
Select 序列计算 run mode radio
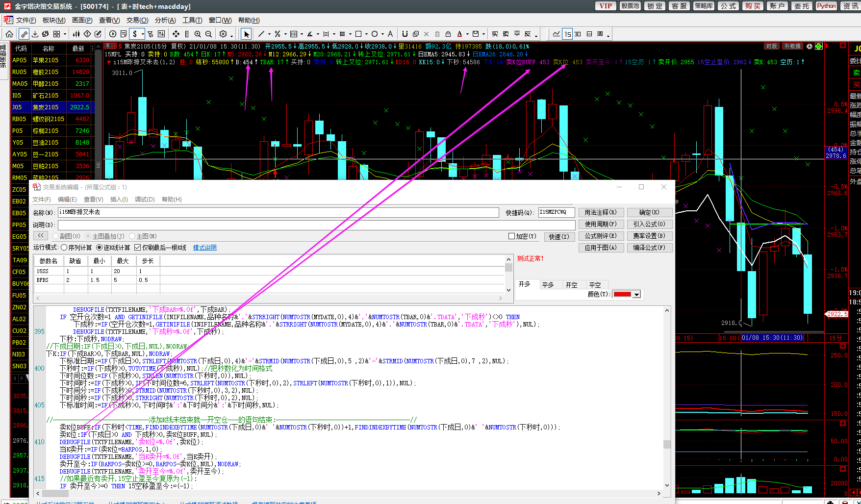coord(64,248)
